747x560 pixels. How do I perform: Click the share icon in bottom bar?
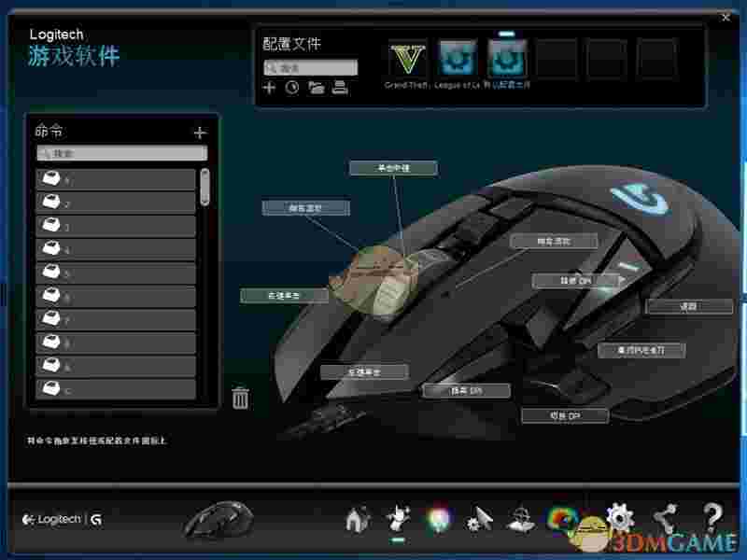point(665,517)
